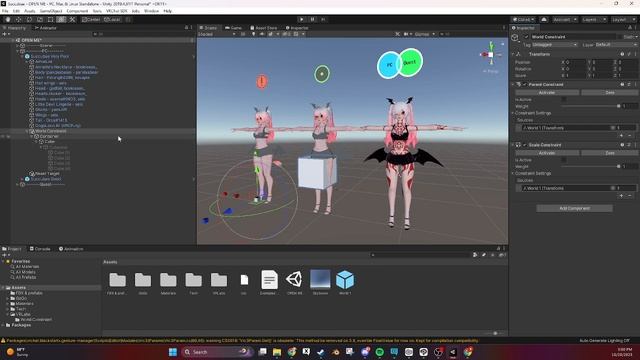Open the cloud services icon
This screenshot has width=640, height=360.
coord(544,19)
